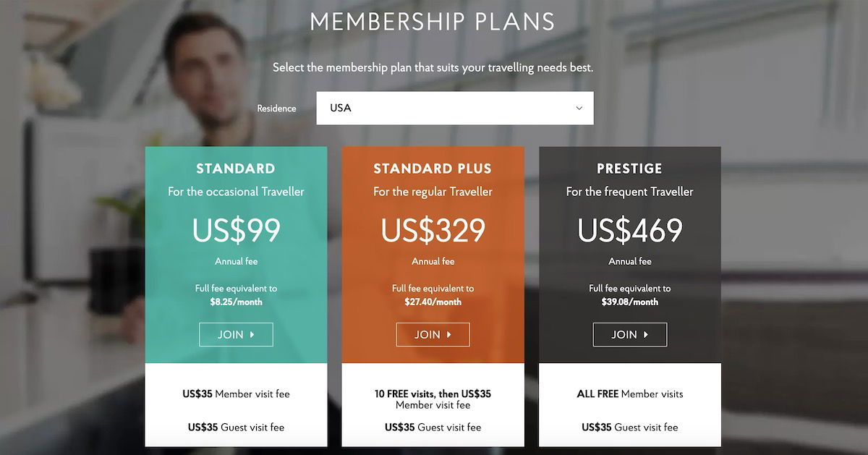This screenshot has width=868, height=455.
Task: Click arrow icon on Standard Plus JOIN button
Action: coord(449,335)
